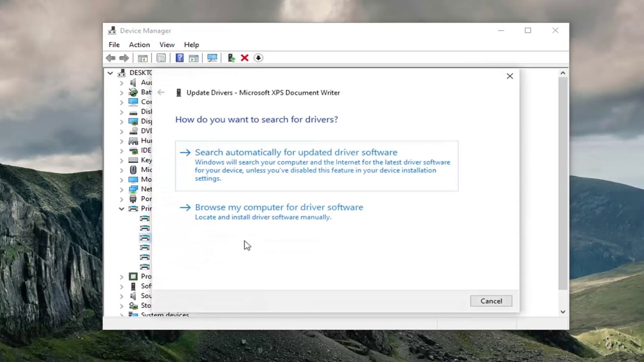This screenshot has height=362, width=644.
Task: Select the DVD drive icon in tree
Action: click(133, 131)
